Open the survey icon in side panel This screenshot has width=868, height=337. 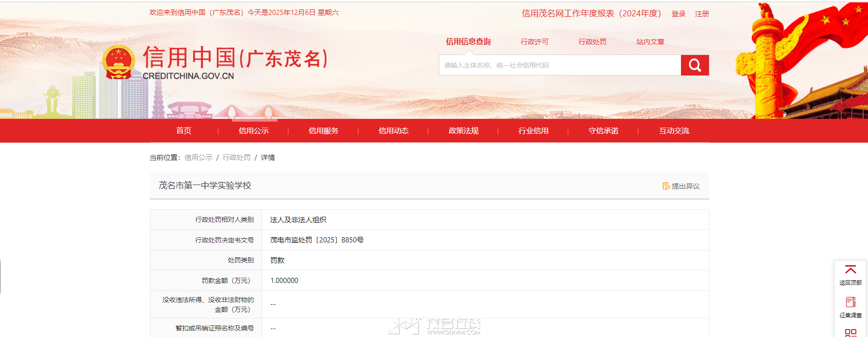tap(850, 303)
